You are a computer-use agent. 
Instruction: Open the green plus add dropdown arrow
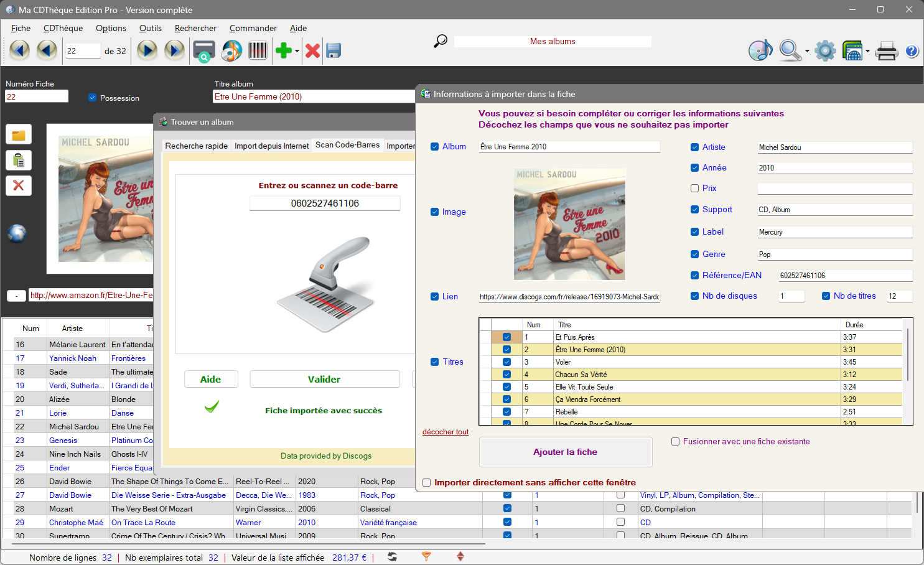tap(296, 50)
